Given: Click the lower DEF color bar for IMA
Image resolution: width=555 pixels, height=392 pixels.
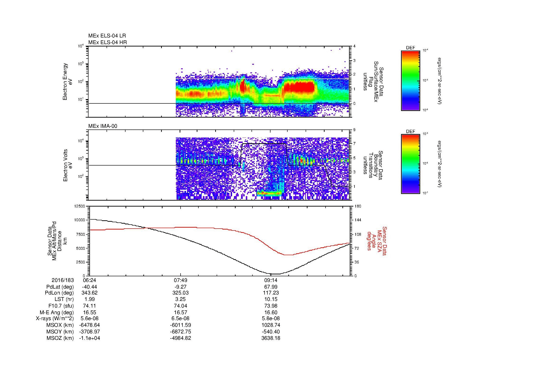Looking at the screenshot, I should point(410,164).
